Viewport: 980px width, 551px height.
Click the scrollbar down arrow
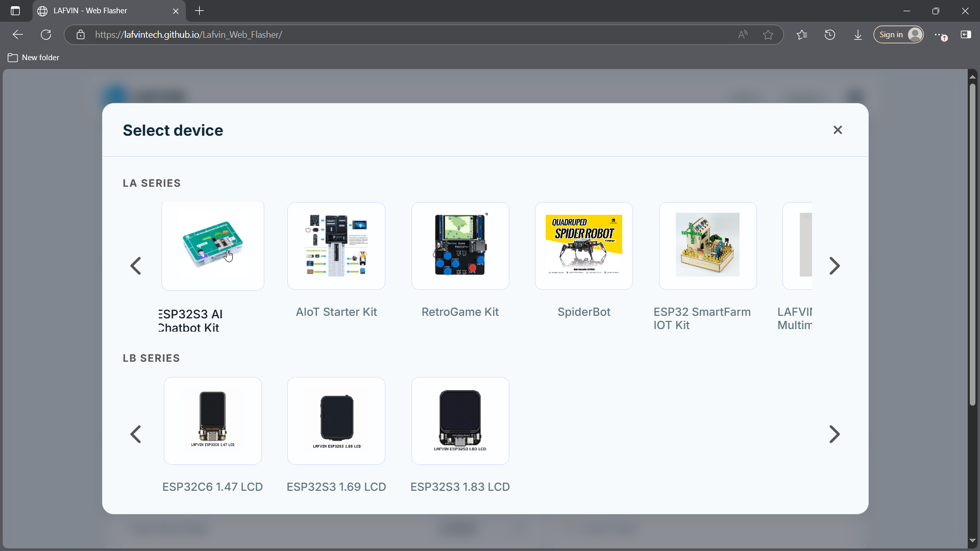972,541
